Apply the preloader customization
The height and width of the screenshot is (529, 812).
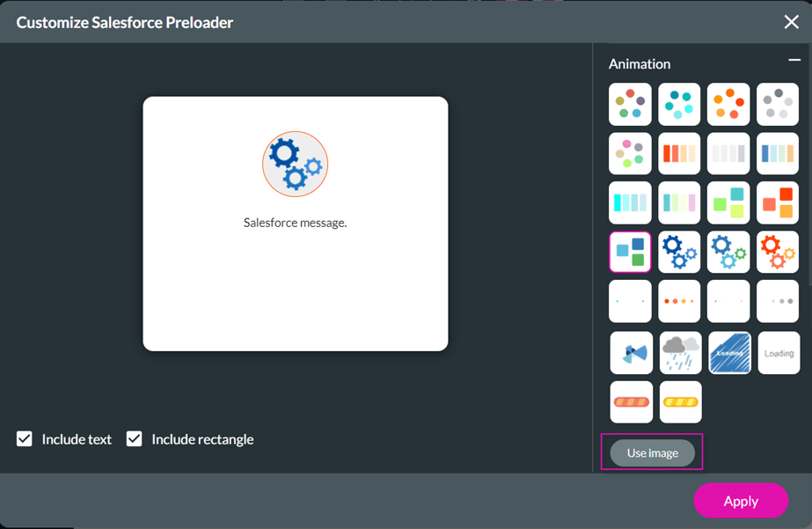point(740,501)
